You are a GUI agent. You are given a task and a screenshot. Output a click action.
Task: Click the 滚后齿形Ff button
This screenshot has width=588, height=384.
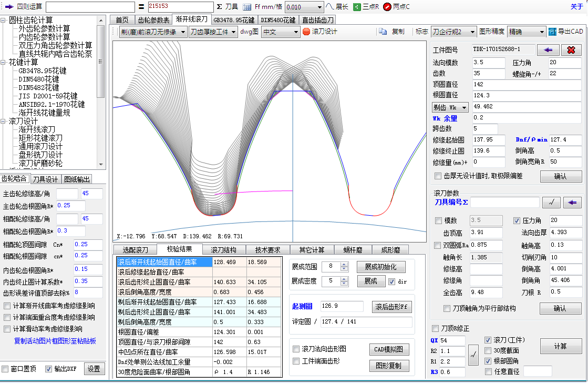pyautogui.click(x=391, y=307)
